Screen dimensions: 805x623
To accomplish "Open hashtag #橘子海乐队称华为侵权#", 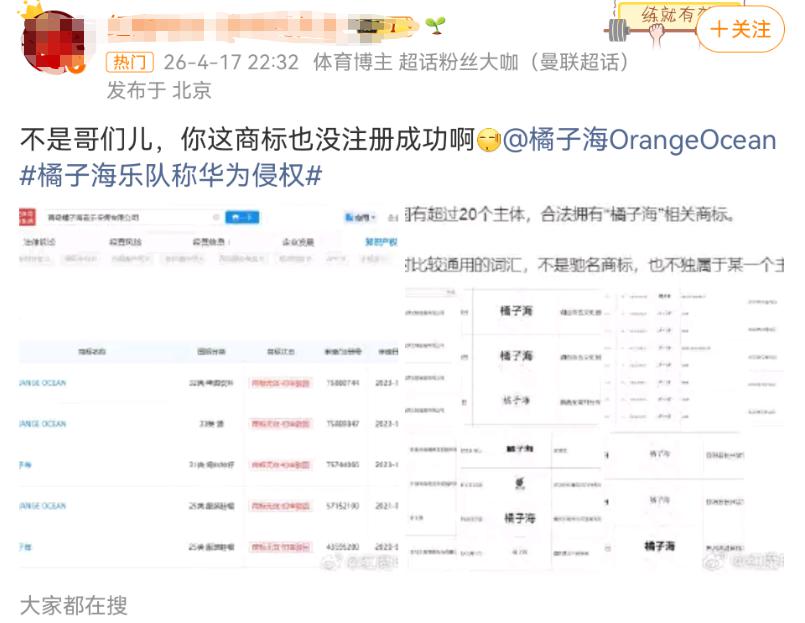I will tap(171, 174).
